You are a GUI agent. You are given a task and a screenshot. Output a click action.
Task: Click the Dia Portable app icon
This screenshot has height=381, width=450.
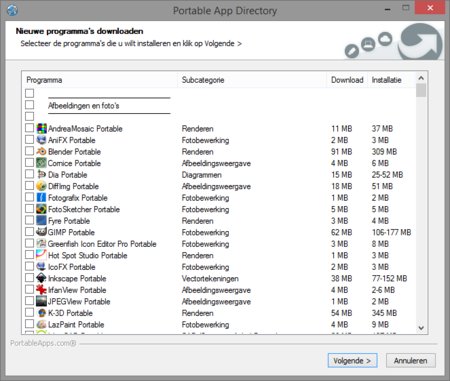point(41,174)
